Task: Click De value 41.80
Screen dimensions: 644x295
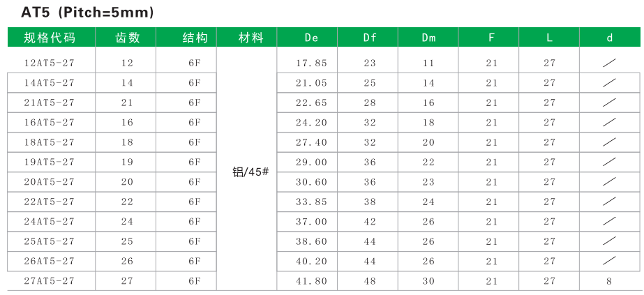Action: pyautogui.click(x=311, y=280)
